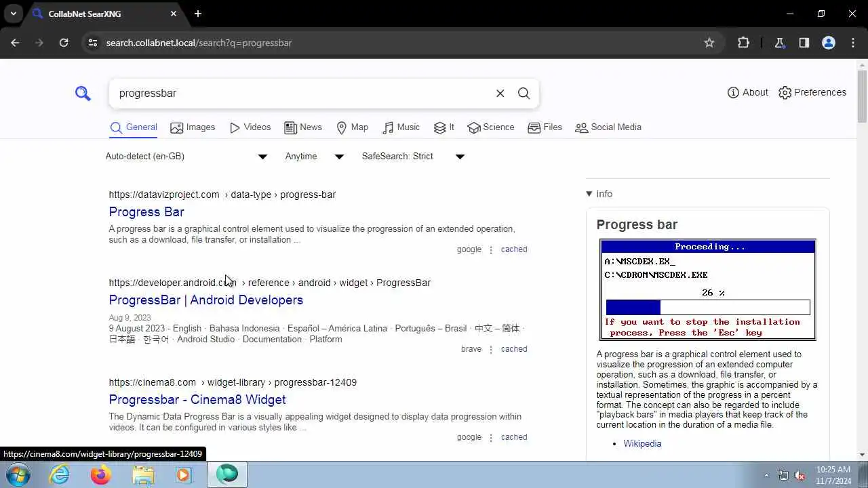Screen dimensions: 868x488
Task: Switch to the Videos tab
Action: [250, 127]
